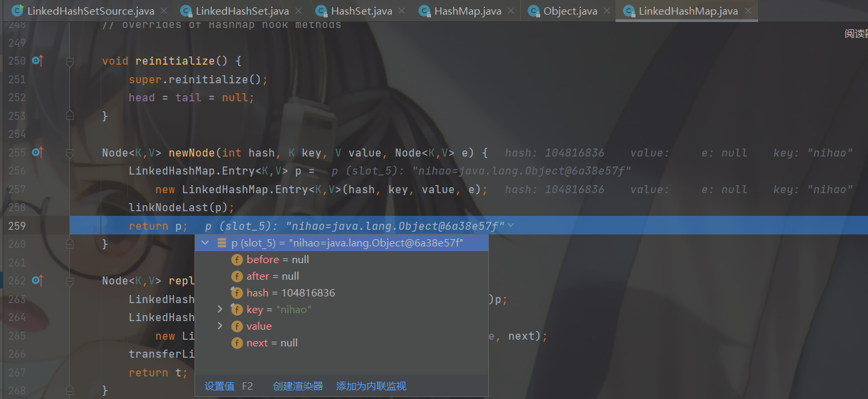Click field icon next to value row

coord(236,326)
